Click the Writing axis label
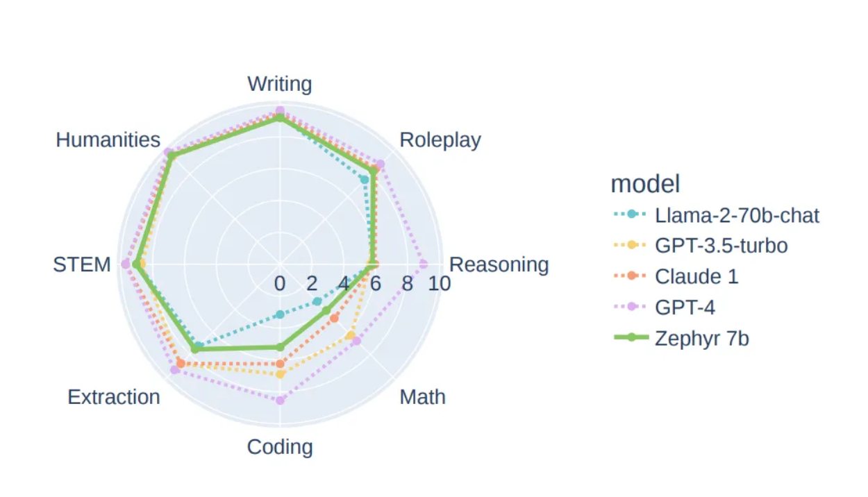Image resolution: width=868 pixels, height=497 pixels. [280, 84]
